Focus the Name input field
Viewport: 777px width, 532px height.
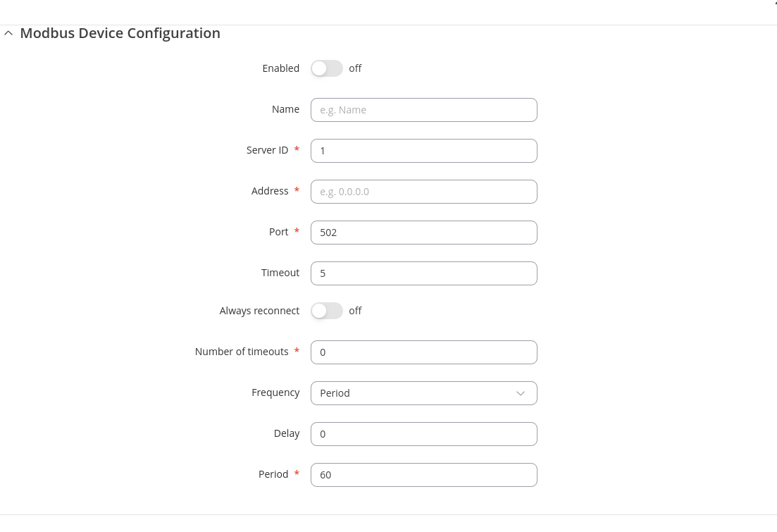pos(423,110)
